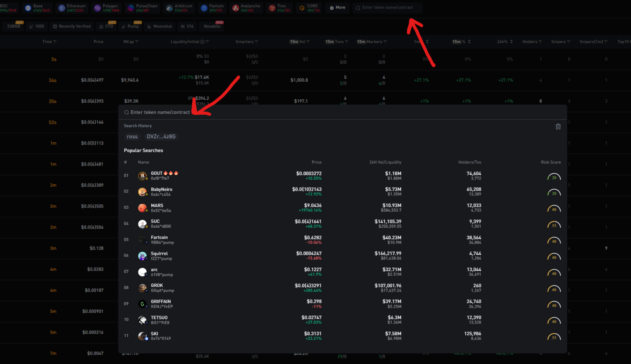Click the MARS token avatar icon
The image size is (631, 364).
pos(143,208)
